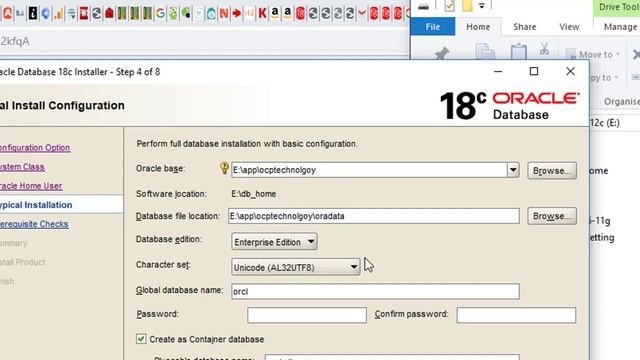Expand the Oracle base path dropdown arrow
This screenshot has height=360, width=640.
tap(513, 170)
